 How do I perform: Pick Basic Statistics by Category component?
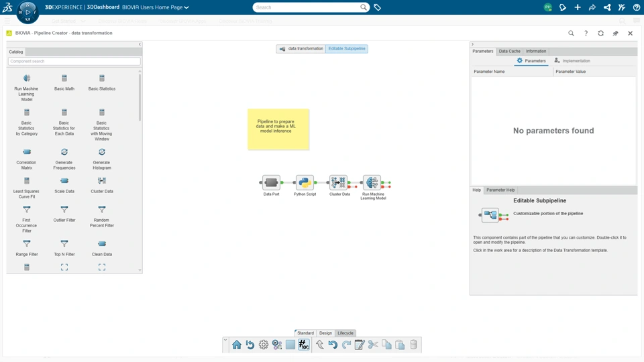[x=27, y=122]
